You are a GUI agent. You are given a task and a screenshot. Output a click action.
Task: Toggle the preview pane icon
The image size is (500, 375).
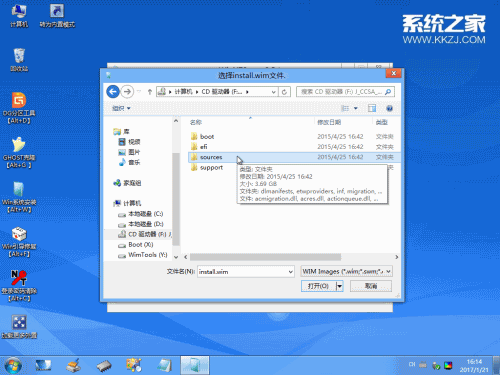click(372, 108)
